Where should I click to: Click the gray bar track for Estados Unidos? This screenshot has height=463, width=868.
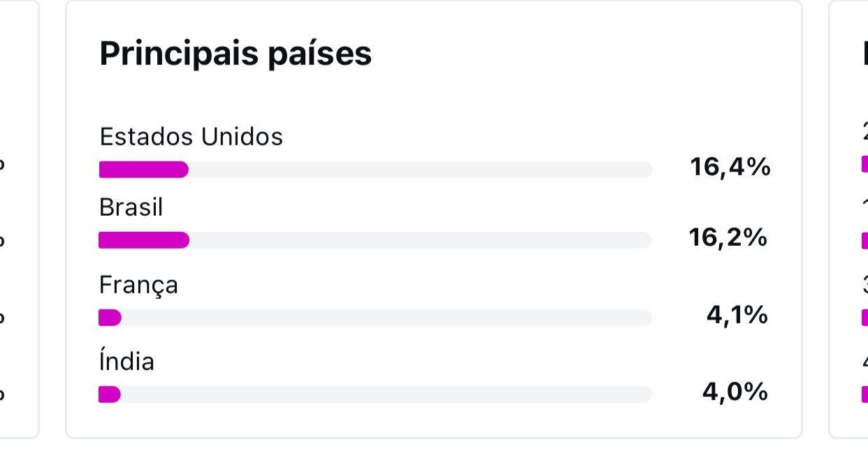coord(419,170)
